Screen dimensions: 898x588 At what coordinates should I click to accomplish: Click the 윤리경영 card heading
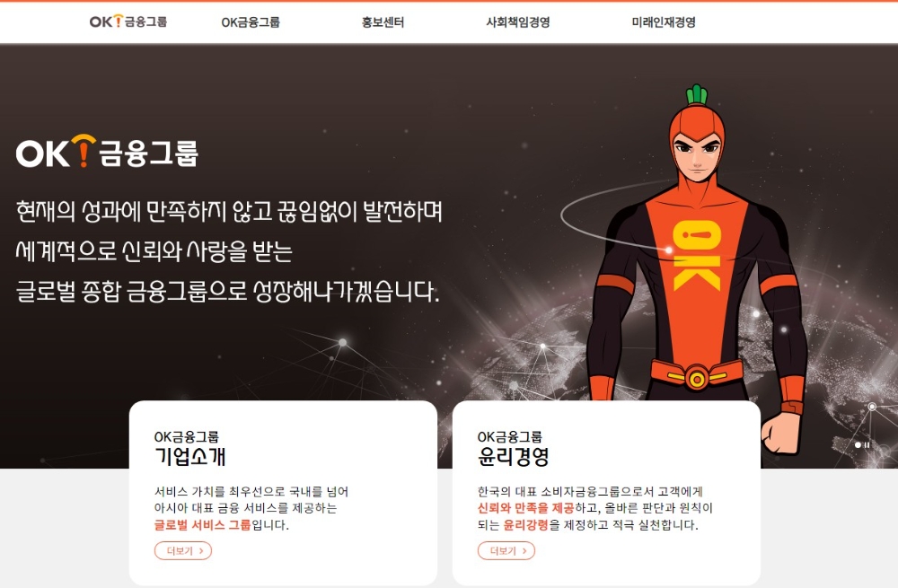pyautogui.click(x=513, y=456)
